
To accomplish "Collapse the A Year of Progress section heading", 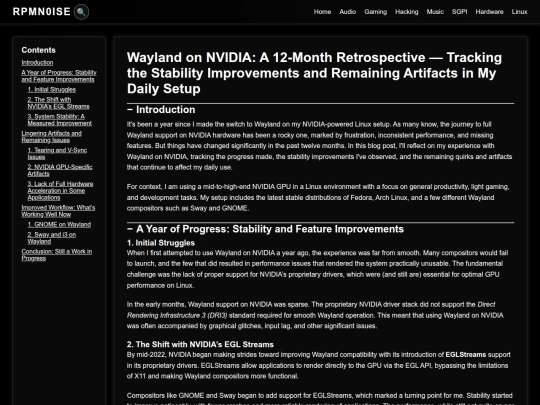I will (x=265, y=229).
